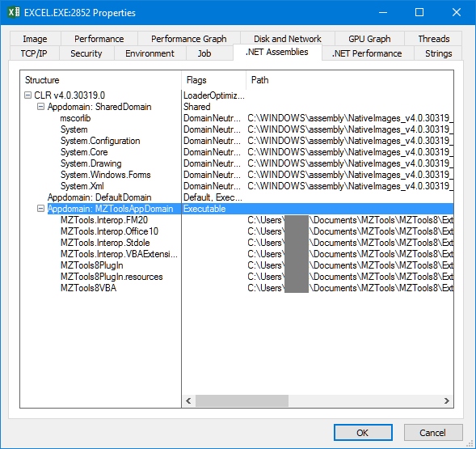This screenshot has width=476, height=449.
Task: Click the horizontal scrollbar thumb
Action: click(242, 400)
